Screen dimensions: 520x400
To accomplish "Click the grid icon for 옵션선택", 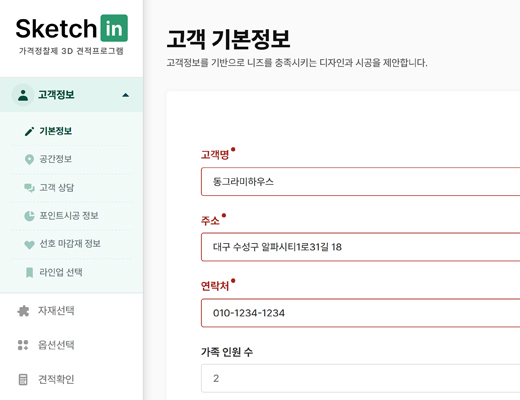I will point(23,345).
